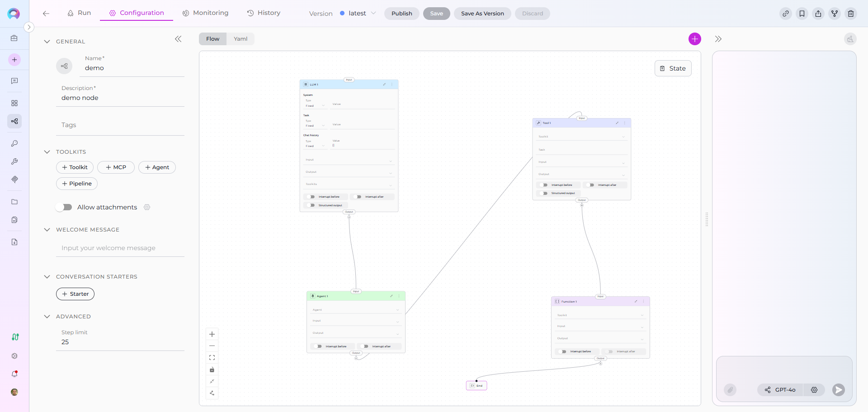This screenshot has width=868, height=412.
Task: Click the attachment paperclip icon in chat
Action: (730, 390)
